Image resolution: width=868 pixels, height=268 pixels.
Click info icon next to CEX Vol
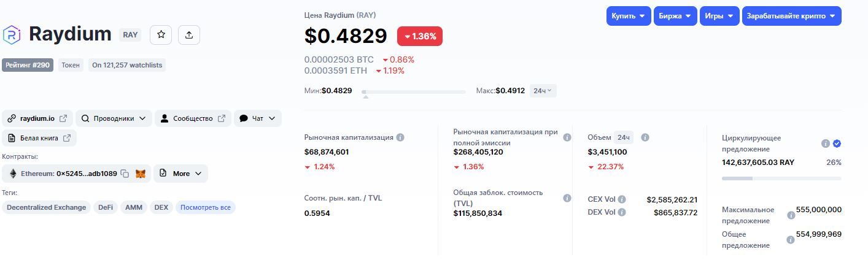tap(622, 199)
